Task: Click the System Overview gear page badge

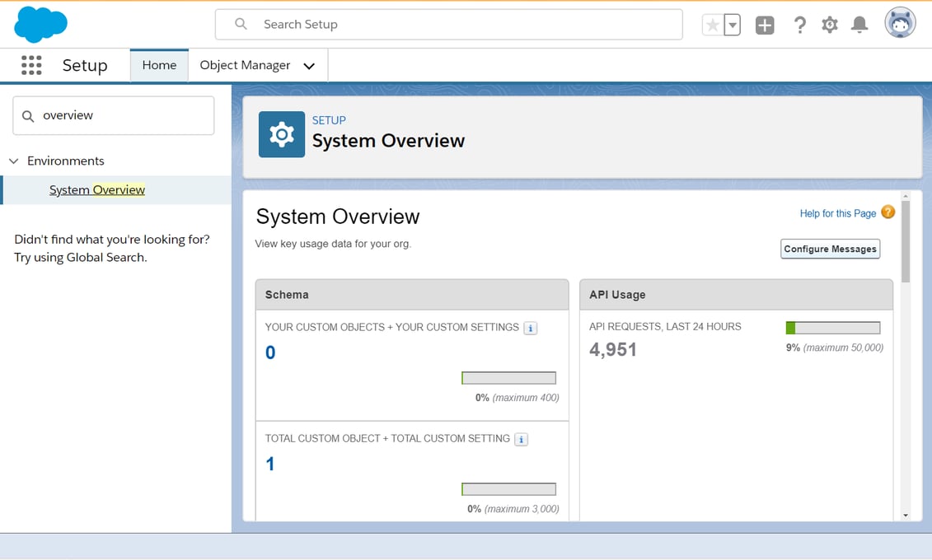Action: click(281, 133)
